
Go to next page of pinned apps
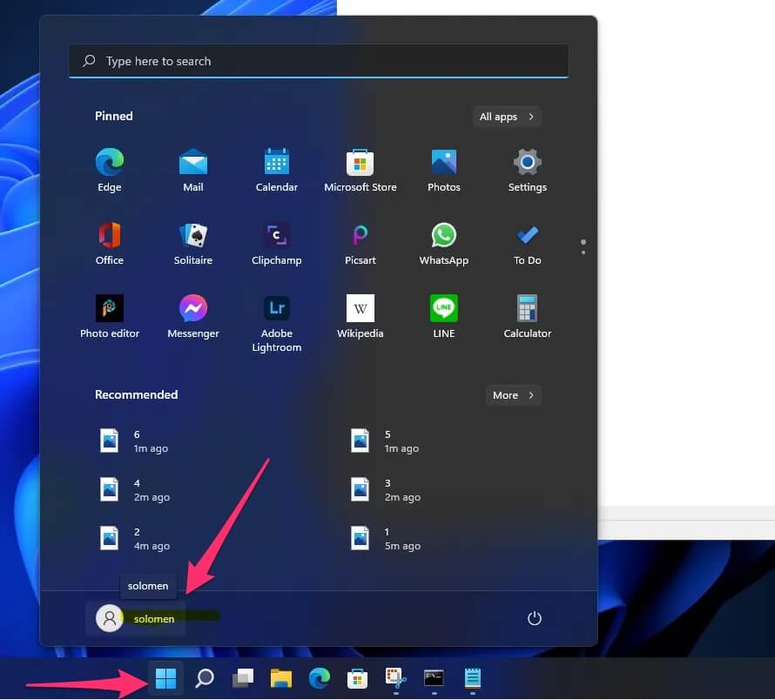click(x=583, y=252)
